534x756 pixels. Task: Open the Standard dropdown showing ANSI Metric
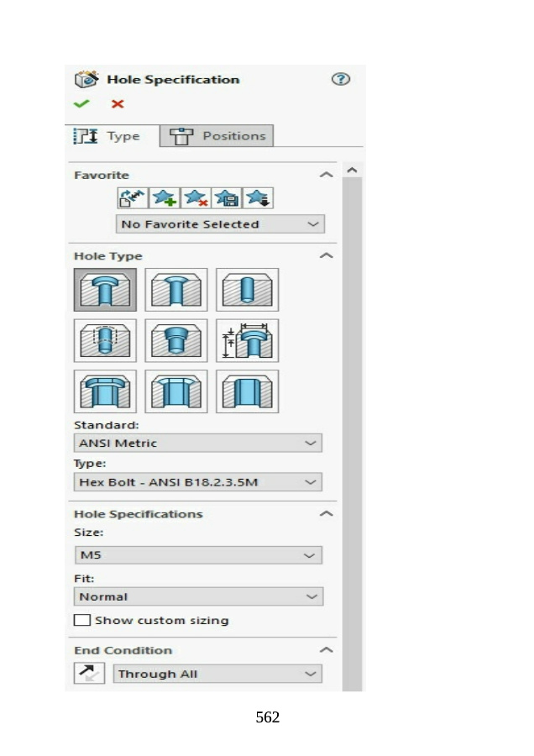point(198,443)
